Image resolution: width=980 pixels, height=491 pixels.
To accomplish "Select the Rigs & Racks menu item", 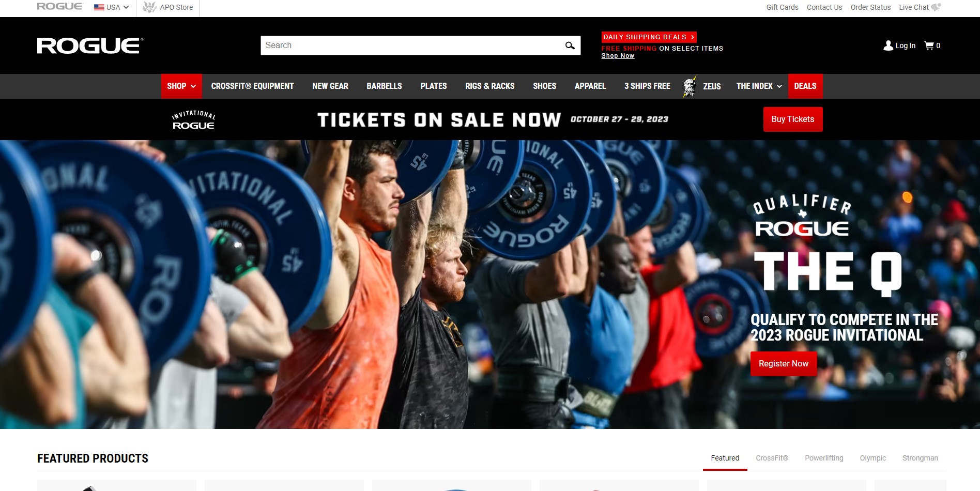I will [489, 86].
